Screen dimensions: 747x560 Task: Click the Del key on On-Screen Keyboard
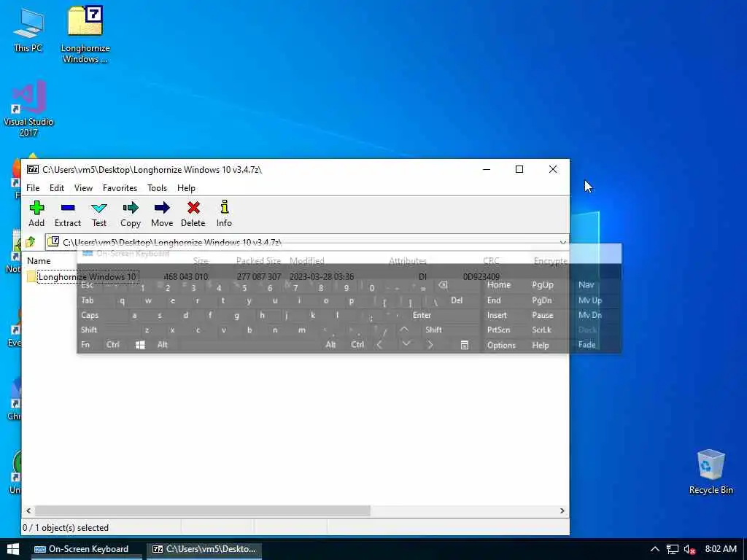457,300
